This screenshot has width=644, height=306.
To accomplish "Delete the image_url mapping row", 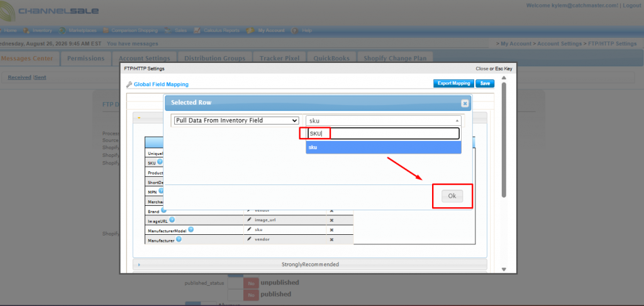I will coord(331,220).
